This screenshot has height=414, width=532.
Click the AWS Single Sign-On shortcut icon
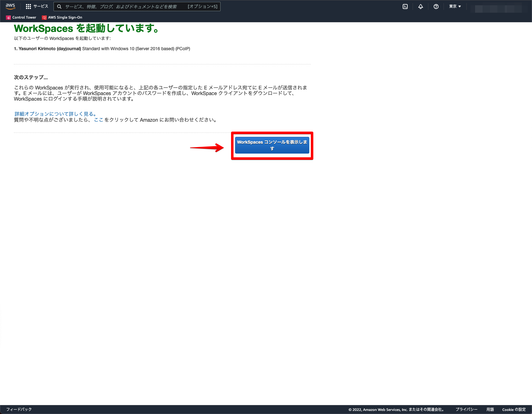[44, 18]
